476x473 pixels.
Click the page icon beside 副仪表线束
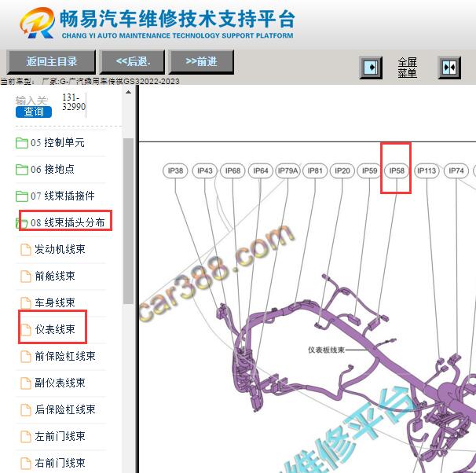point(26,383)
